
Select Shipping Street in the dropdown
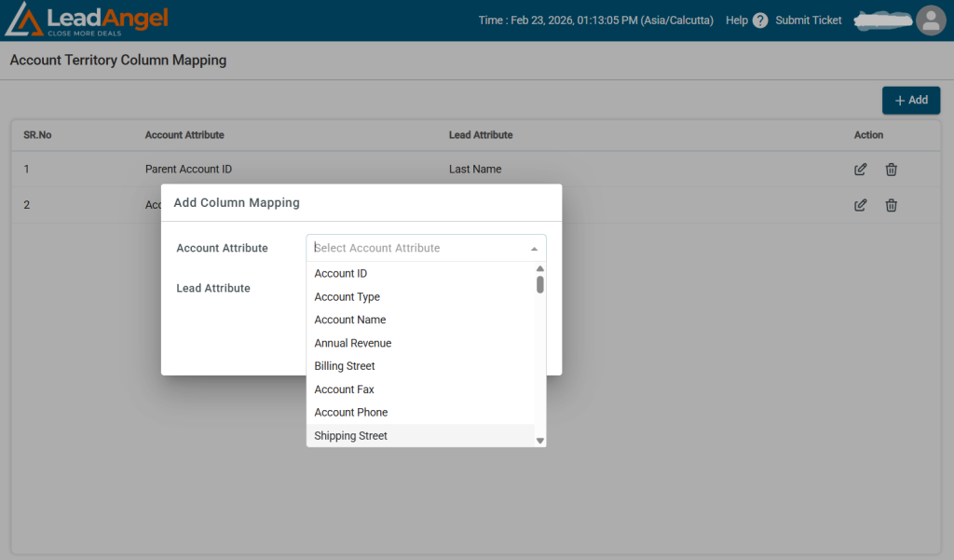(x=350, y=436)
